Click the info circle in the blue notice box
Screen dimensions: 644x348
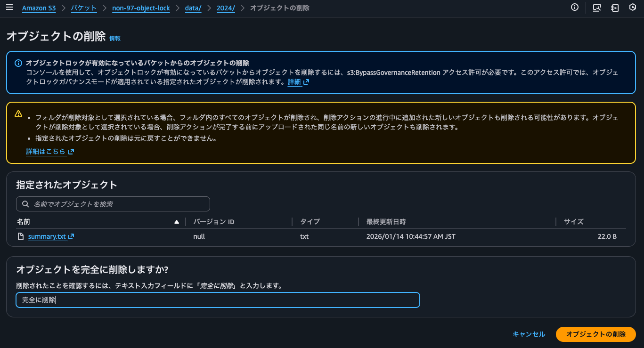[x=18, y=63]
